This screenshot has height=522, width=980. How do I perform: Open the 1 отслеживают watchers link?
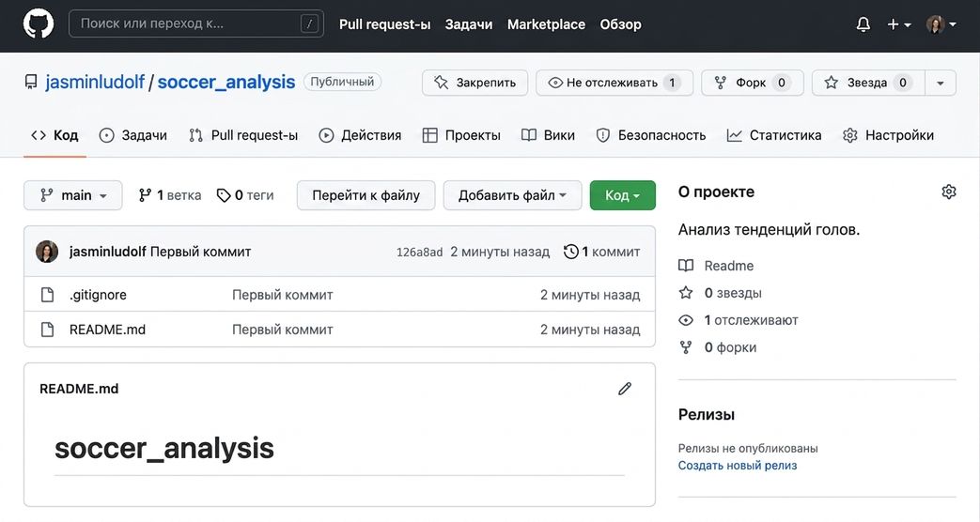point(739,320)
